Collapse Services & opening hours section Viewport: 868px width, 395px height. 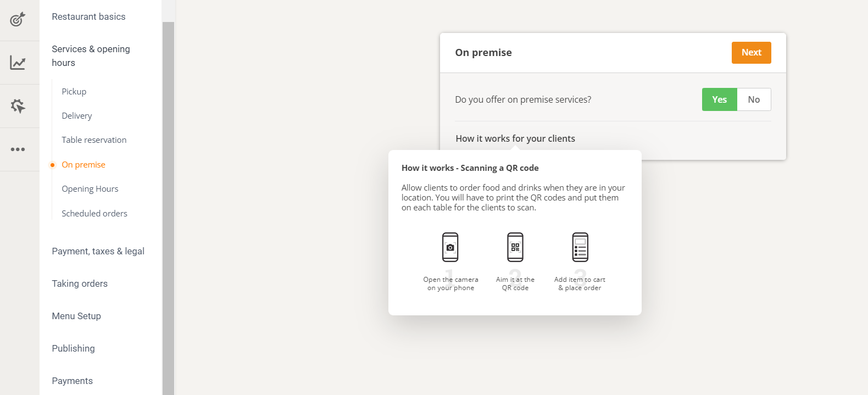91,55
